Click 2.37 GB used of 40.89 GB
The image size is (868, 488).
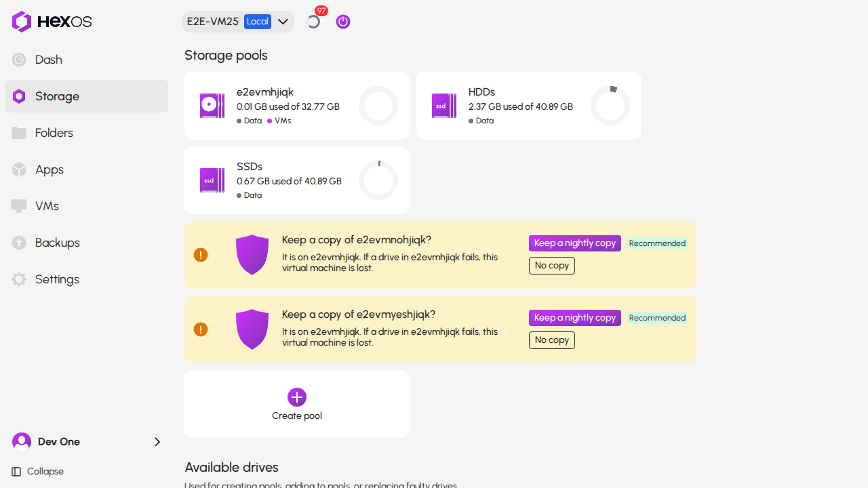coord(521,106)
